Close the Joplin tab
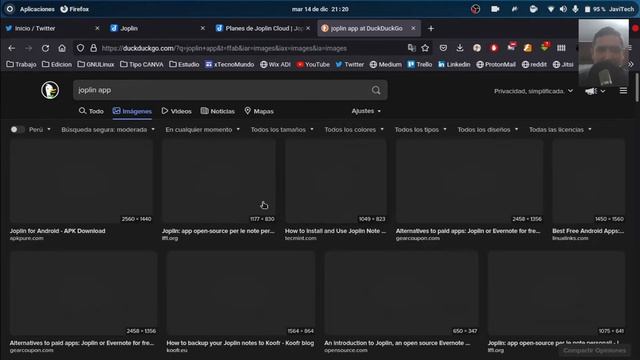This screenshot has width=640, height=360. [202, 28]
